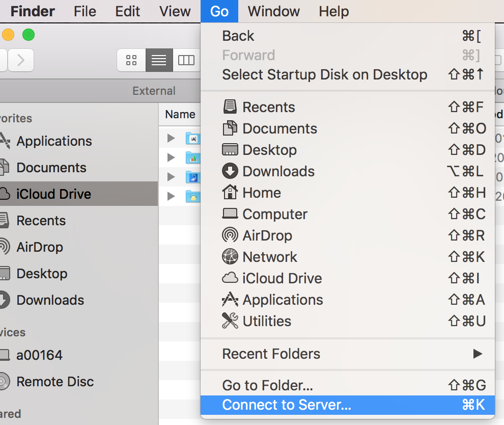
Task: Select iCloud Drive in the sidebar
Action: pos(79,194)
